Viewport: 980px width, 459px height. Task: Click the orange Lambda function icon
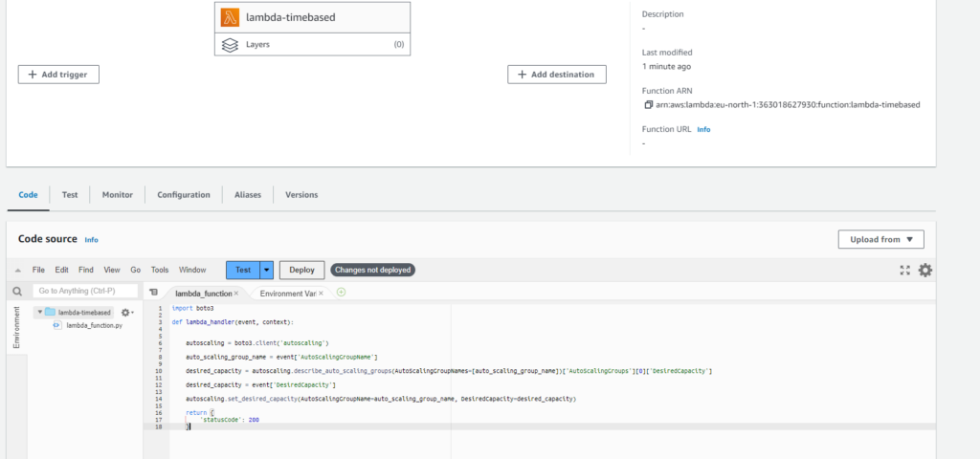(x=230, y=17)
